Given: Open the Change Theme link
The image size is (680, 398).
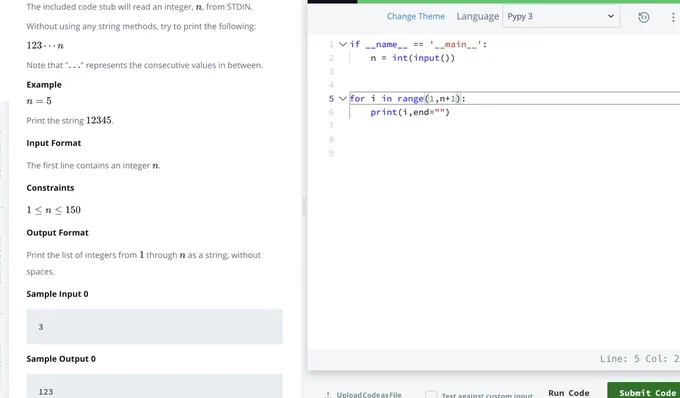Looking at the screenshot, I should (x=415, y=16).
